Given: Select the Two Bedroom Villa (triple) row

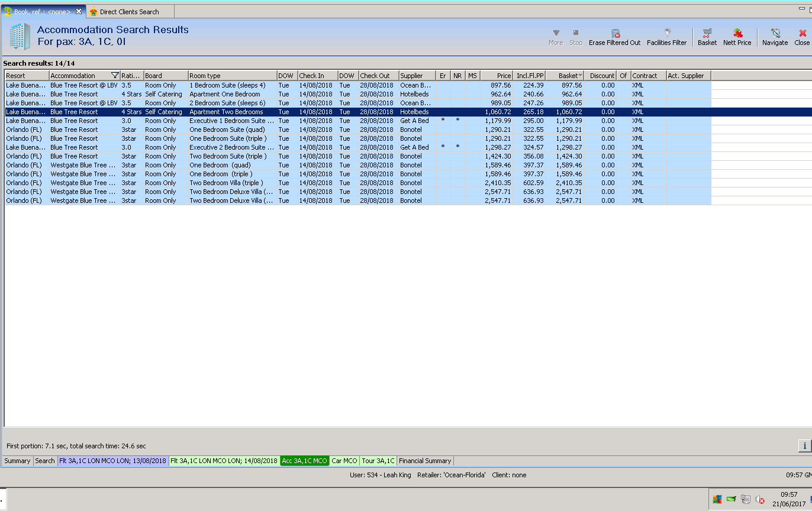Looking at the screenshot, I should 226,183.
